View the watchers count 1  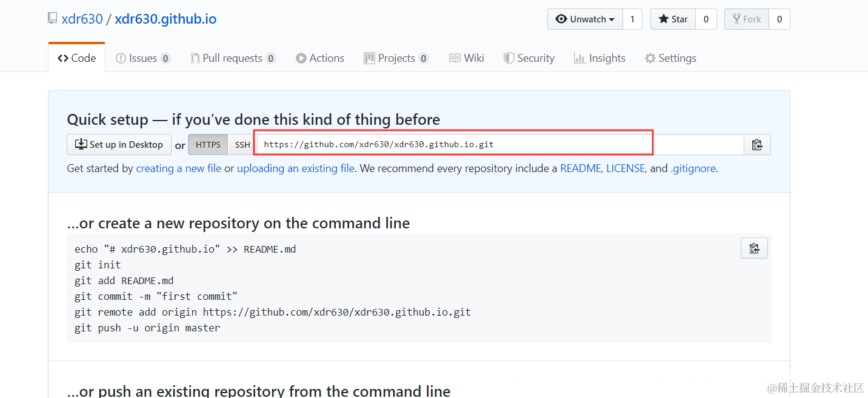632,19
